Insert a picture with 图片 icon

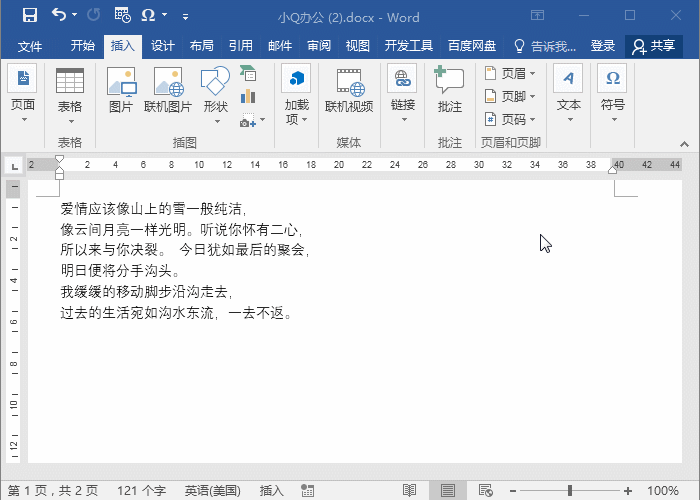coord(121,92)
